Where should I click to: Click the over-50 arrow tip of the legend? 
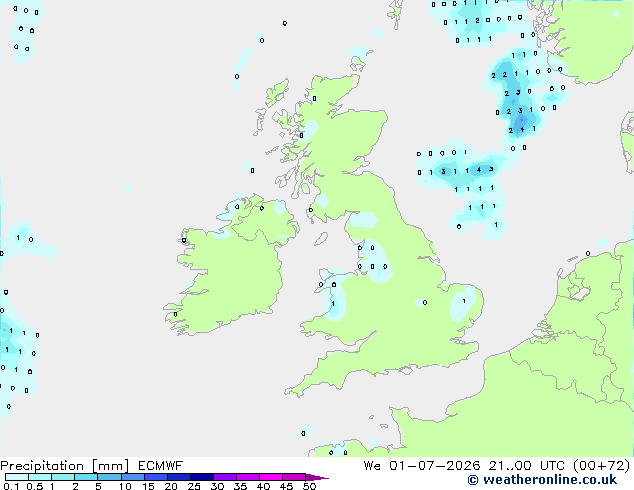point(317,477)
